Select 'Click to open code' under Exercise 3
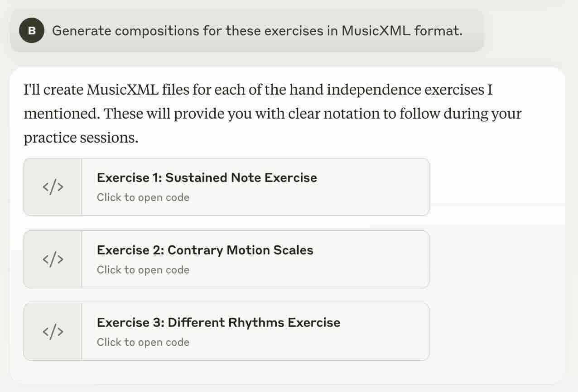This screenshot has width=578, height=392. coord(143,342)
